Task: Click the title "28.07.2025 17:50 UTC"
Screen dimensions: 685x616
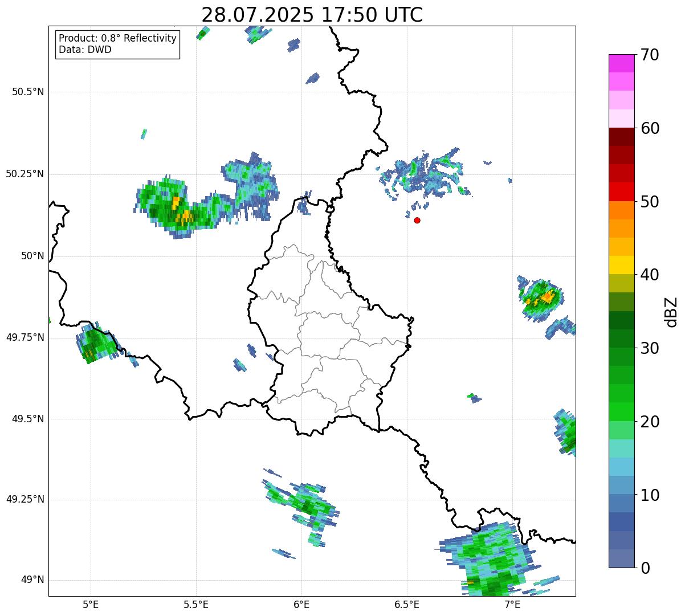Action: (312, 15)
